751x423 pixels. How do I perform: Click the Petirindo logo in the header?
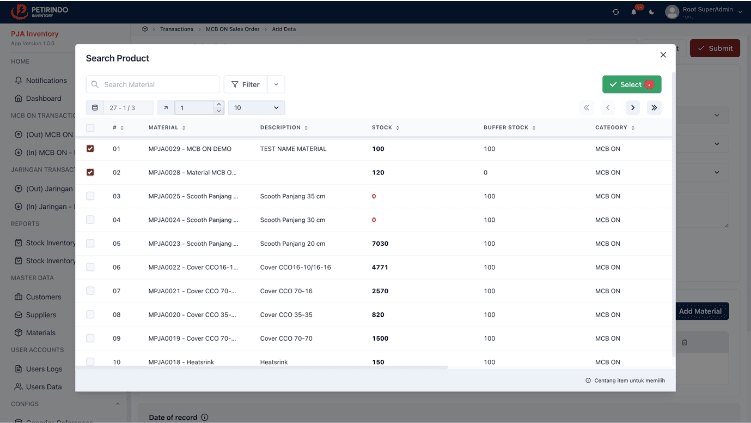[40, 11]
